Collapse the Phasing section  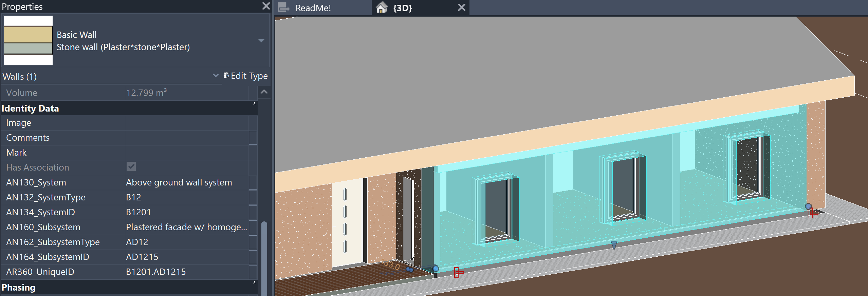tap(254, 283)
